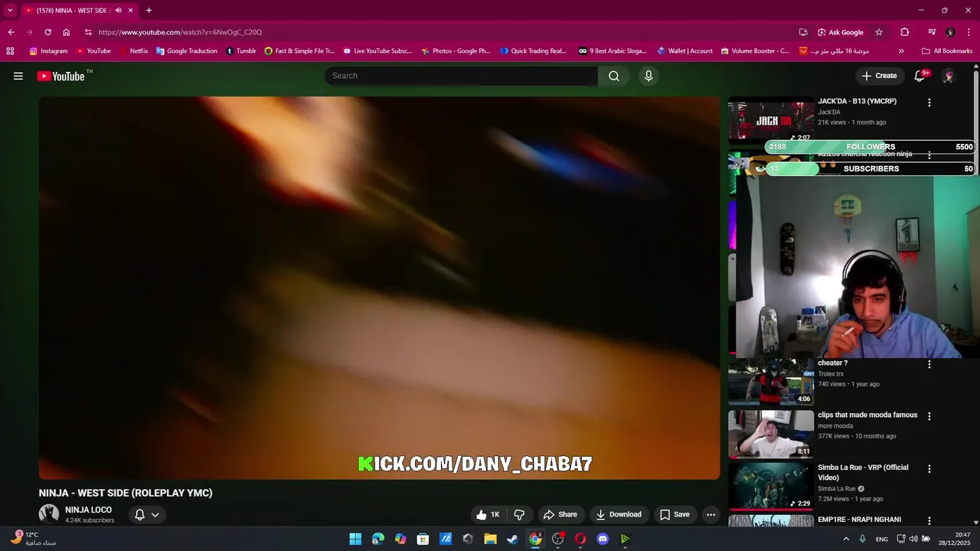The width and height of the screenshot is (980, 551).
Task: View site information icon in address bar
Action: (x=88, y=32)
